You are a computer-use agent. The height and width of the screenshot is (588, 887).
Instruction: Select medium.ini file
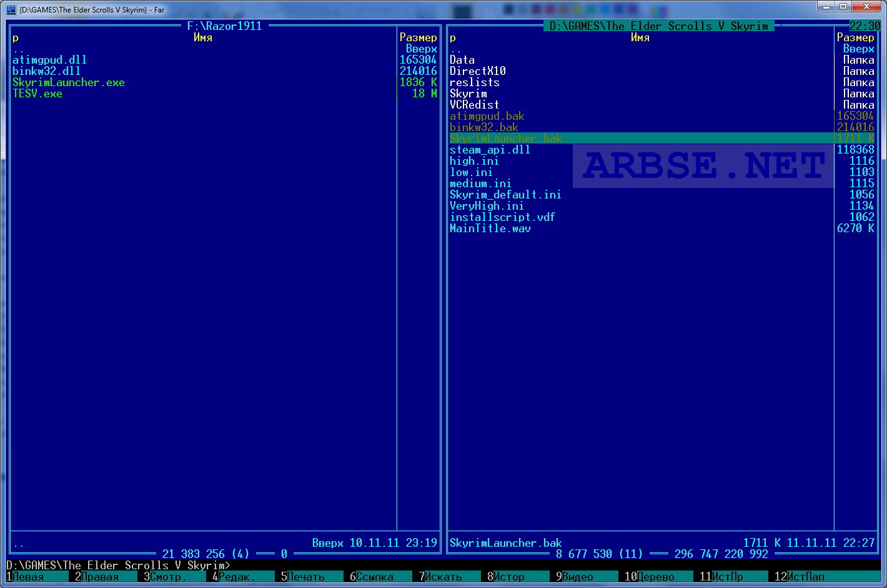tap(481, 184)
